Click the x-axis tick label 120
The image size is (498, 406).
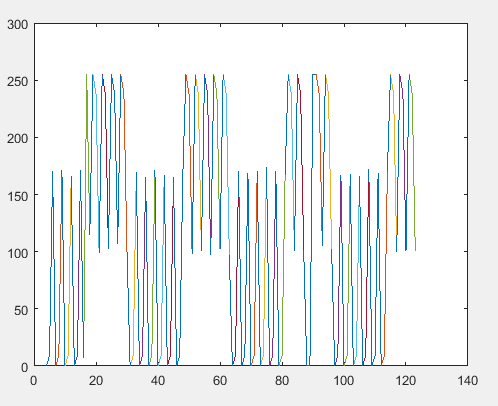click(406, 380)
